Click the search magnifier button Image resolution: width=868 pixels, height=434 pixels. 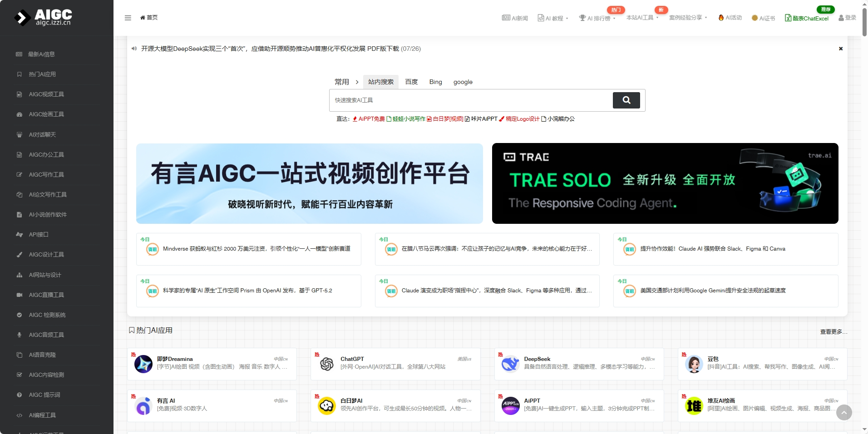tap(626, 100)
